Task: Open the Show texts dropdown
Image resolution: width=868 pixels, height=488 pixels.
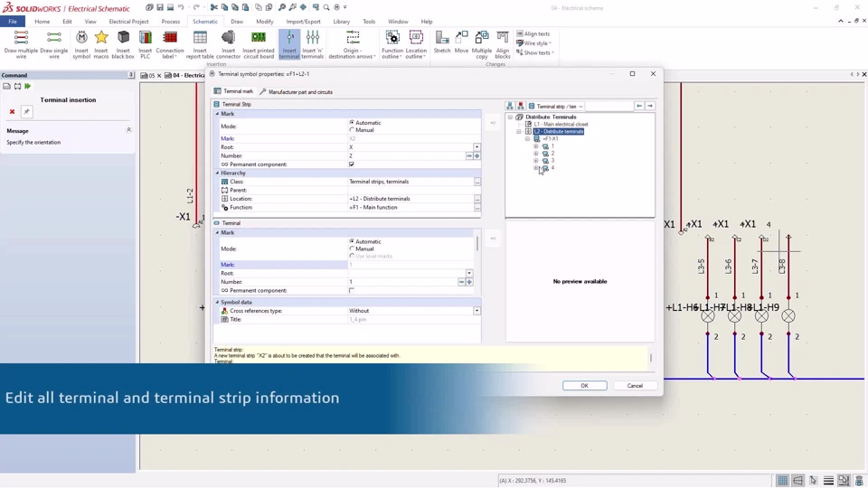Action: point(535,52)
